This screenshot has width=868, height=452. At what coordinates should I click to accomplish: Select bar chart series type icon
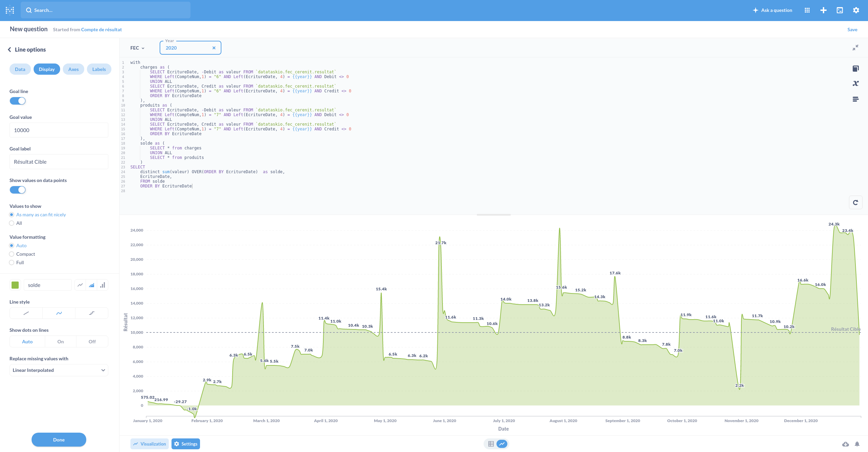pos(103,285)
